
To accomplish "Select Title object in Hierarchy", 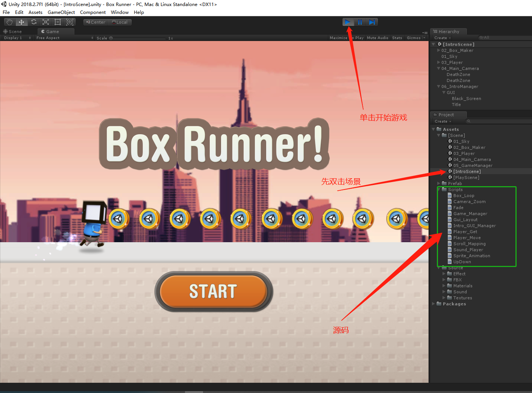I will coord(456,105).
